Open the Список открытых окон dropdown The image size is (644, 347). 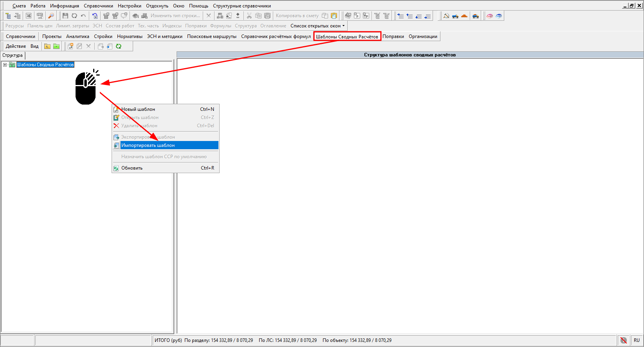[317, 26]
